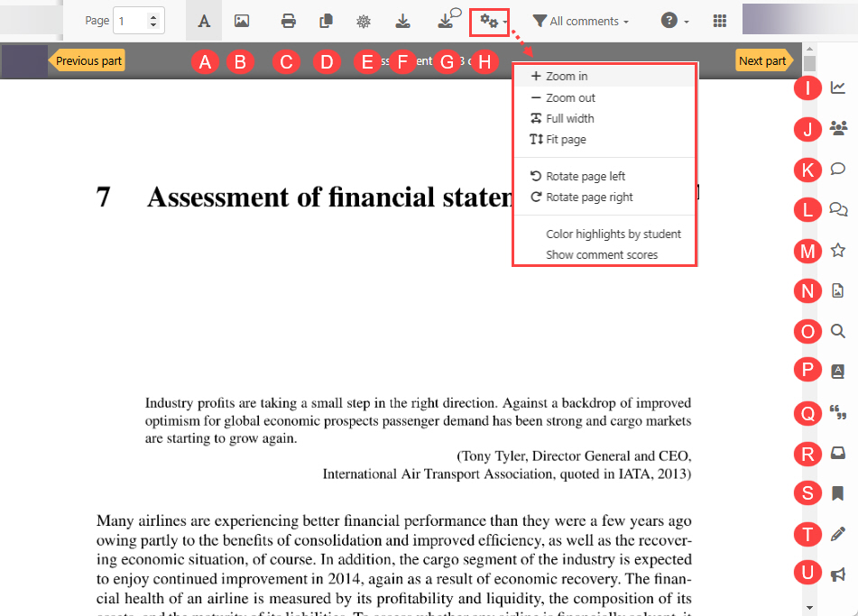
Task: Go to Next part
Action: (764, 60)
